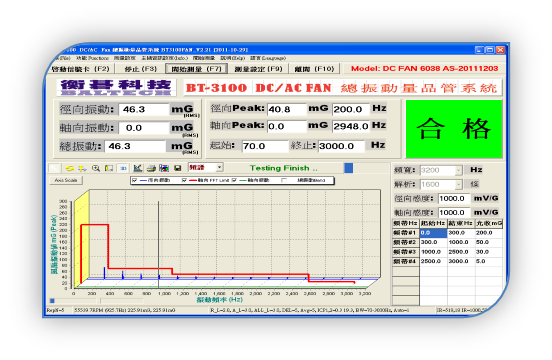
Task: Click the colorful picture export icon
Action: (164, 168)
